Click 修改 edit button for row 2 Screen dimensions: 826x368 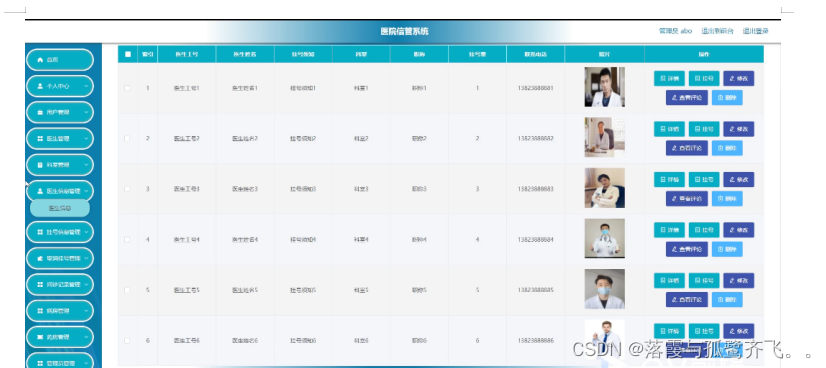tap(739, 129)
